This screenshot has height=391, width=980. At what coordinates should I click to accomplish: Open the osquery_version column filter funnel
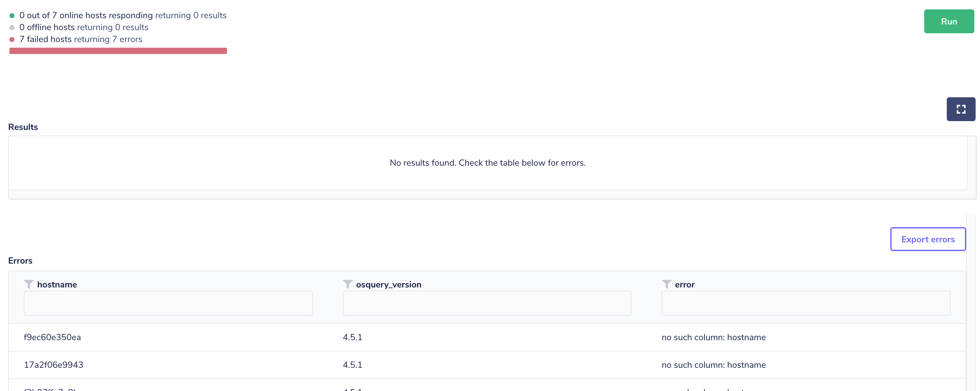click(x=347, y=284)
